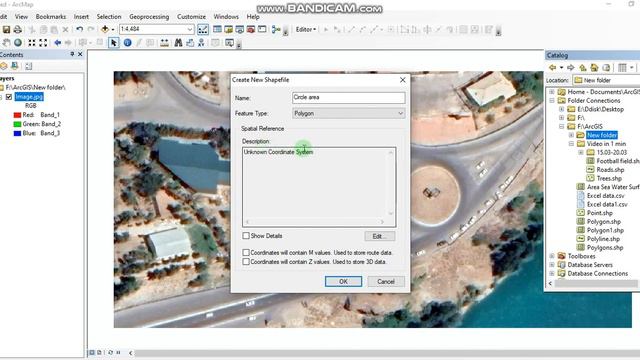This screenshot has height=360, width=640.
Task: Open the Editor Toolbar icon beside scale
Action: click(203, 29)
